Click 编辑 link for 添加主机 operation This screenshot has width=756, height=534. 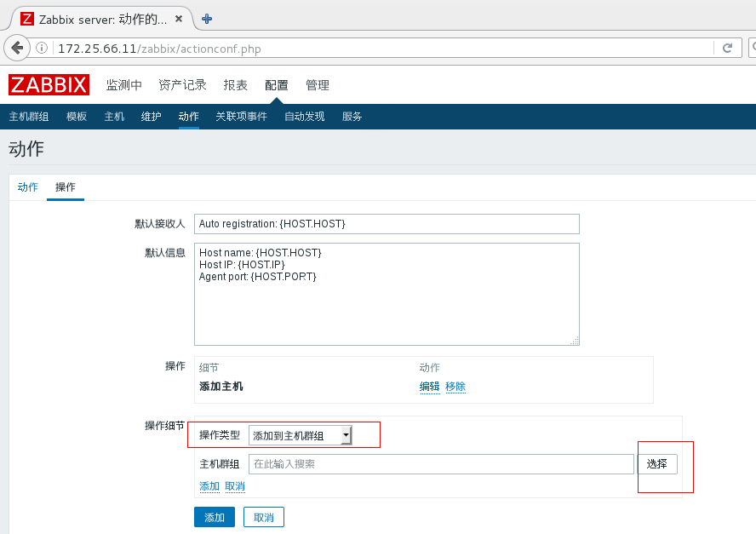pos(429,387)
